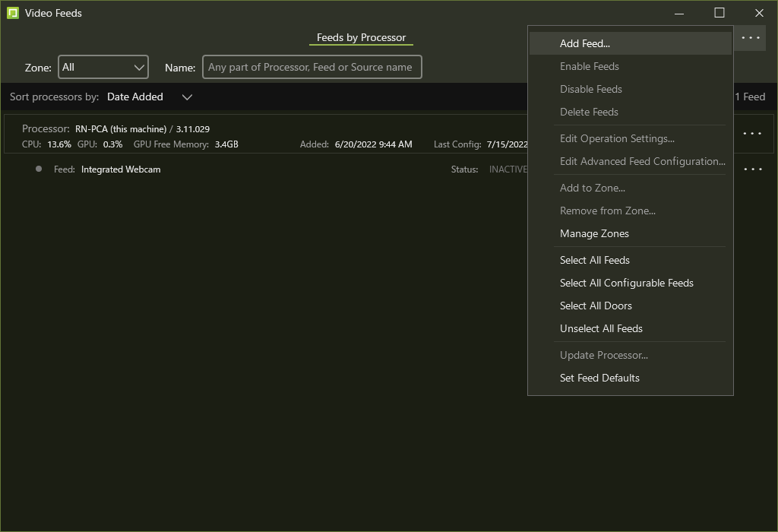The height and width of the screenshot is (532, 778).
Task: Switch to Feeds by Processor tab
Action: [x=361, y=37]
